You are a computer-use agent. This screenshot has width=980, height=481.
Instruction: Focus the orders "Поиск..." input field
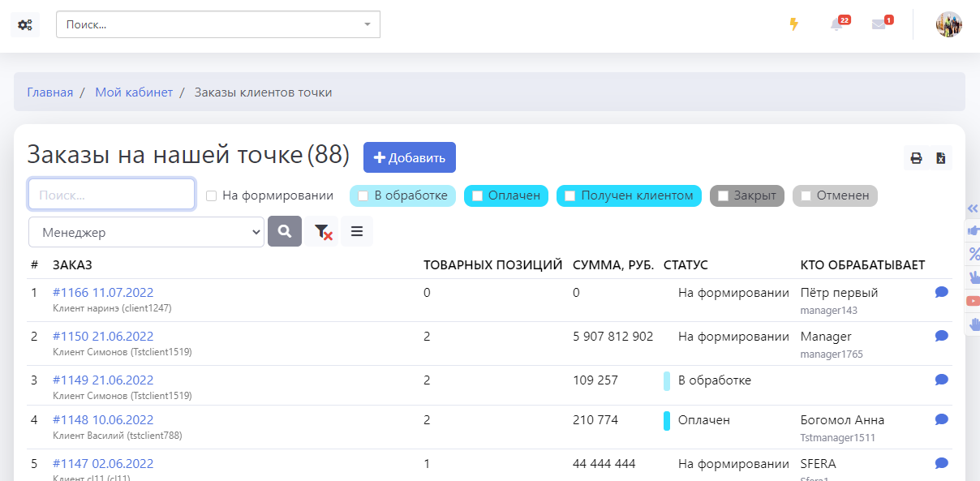pyautogui.click(x=112, y=195)
